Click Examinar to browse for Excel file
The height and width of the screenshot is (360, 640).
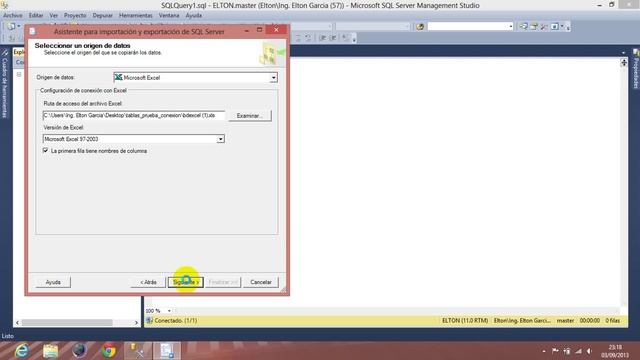click(249, 116)
